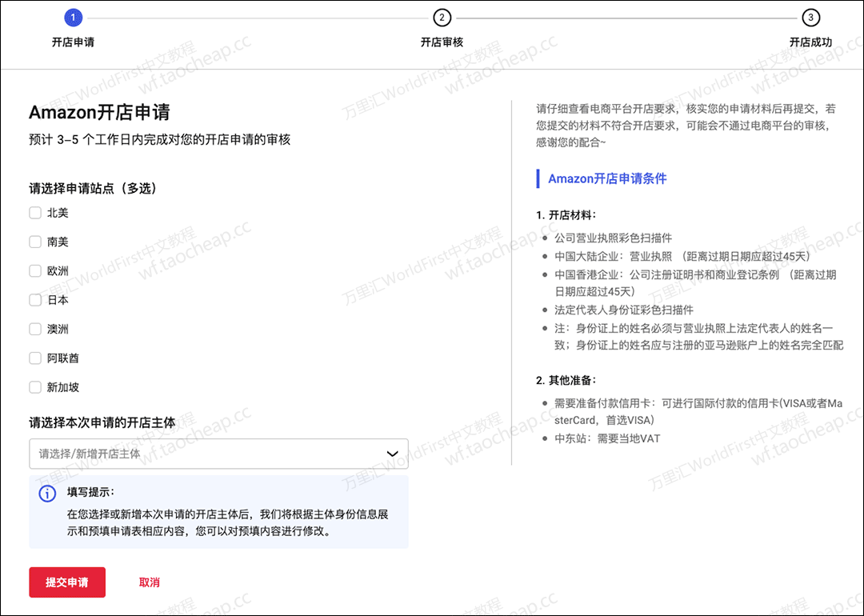This screenshot has width=864, height=616.
Task: Click the 中东站：需要当地VAT bullet
Action: pos(607,438)
